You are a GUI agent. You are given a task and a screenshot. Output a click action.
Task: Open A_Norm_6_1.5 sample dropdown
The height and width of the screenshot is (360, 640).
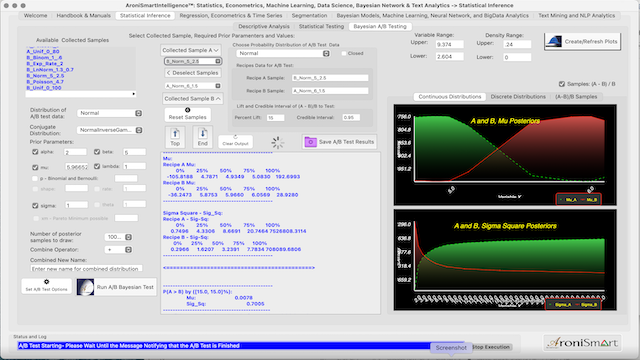pos(193,86)
